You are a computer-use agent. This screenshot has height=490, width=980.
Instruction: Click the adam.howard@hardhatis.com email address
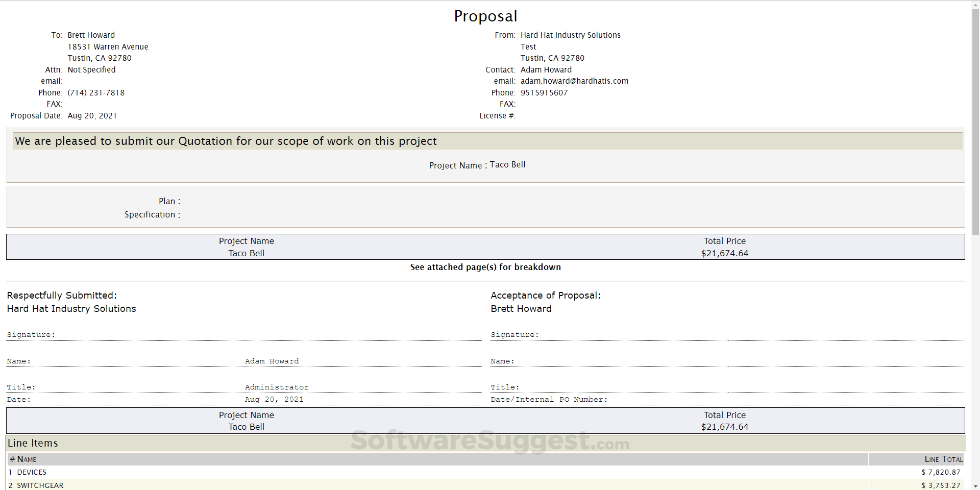point(574,81)
